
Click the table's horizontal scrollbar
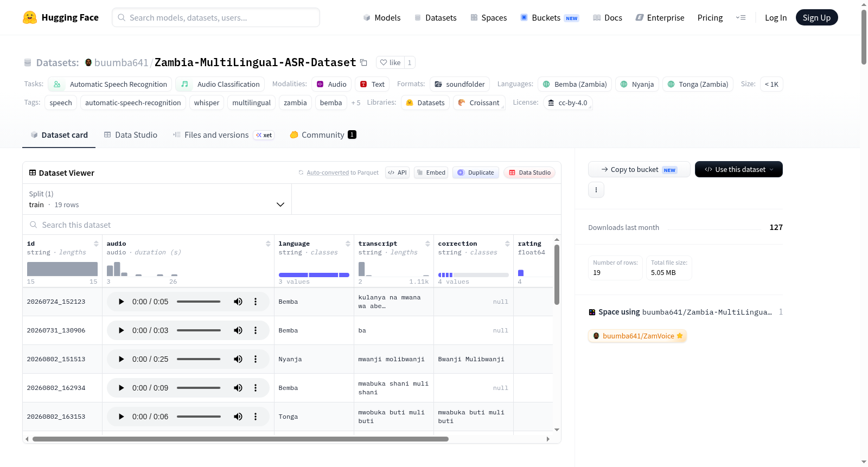[x=240, y=439]
